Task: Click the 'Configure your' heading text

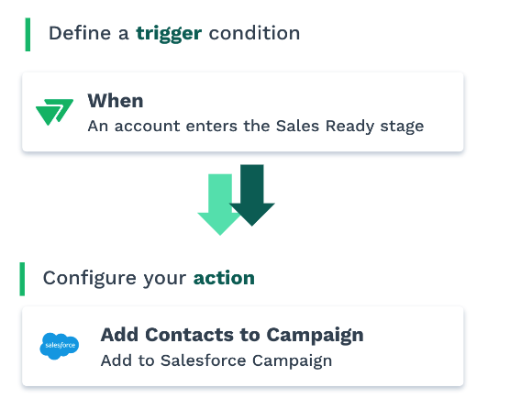Action: click(x=115, y=278)
